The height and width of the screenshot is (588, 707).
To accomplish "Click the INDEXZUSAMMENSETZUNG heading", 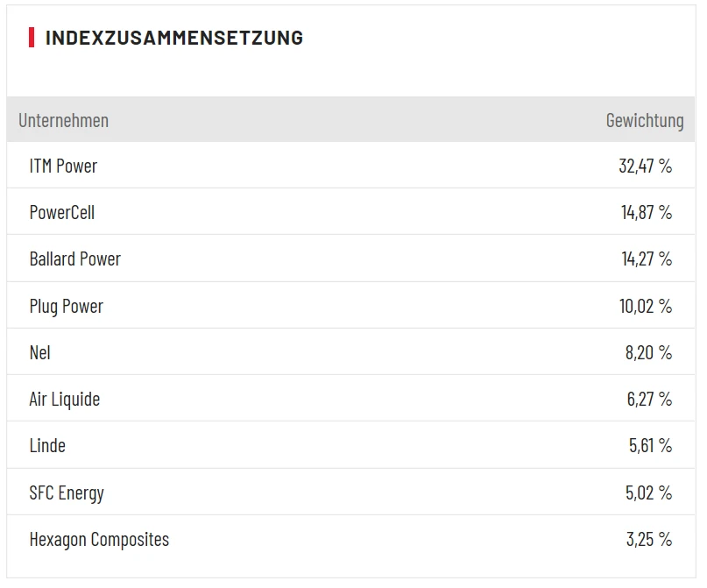I will pyautogui.click(x=173, y=38).
